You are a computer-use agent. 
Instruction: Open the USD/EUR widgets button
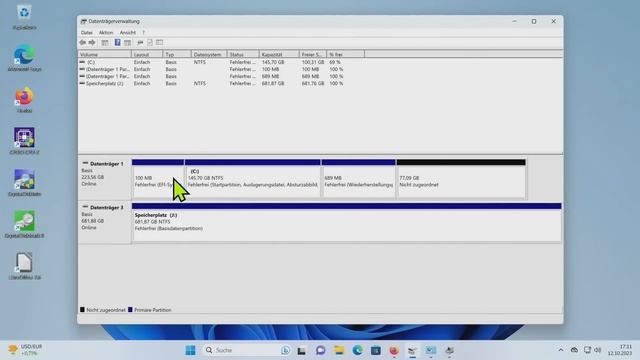pyautogui.click(x=25, y=350)
